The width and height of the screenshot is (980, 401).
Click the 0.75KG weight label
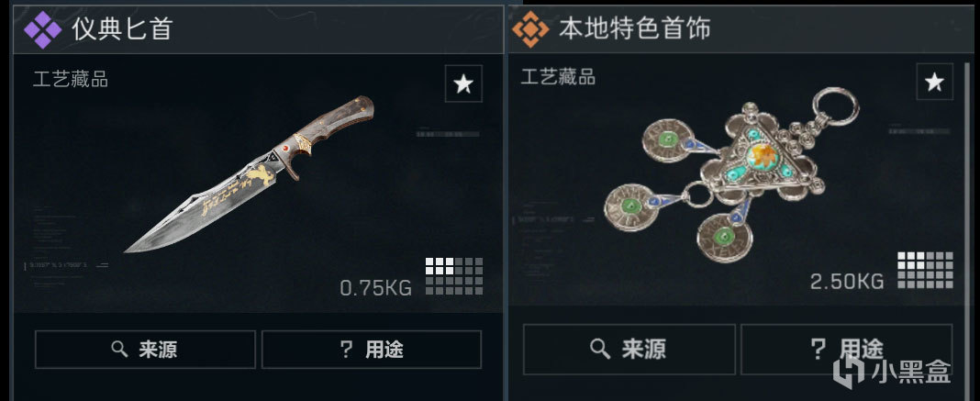pos(375,288)
